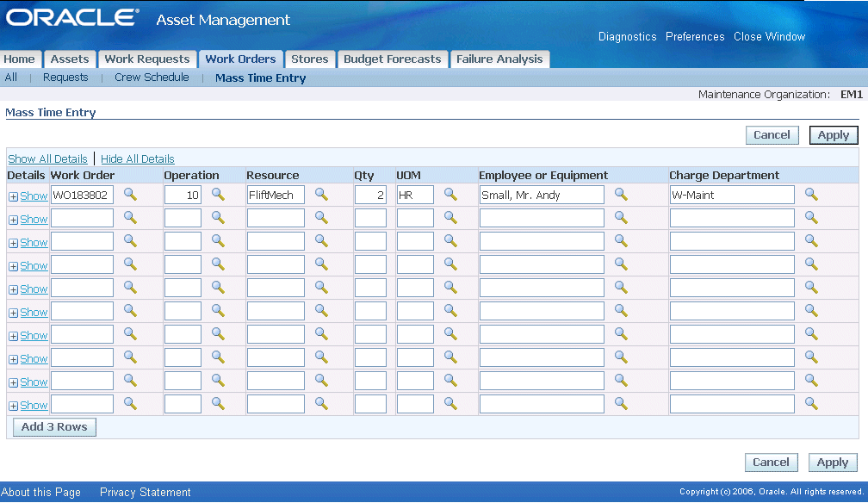
Task: Open Work Order search icon in second row
Action: pyautogui.click(x=130, y=218)
